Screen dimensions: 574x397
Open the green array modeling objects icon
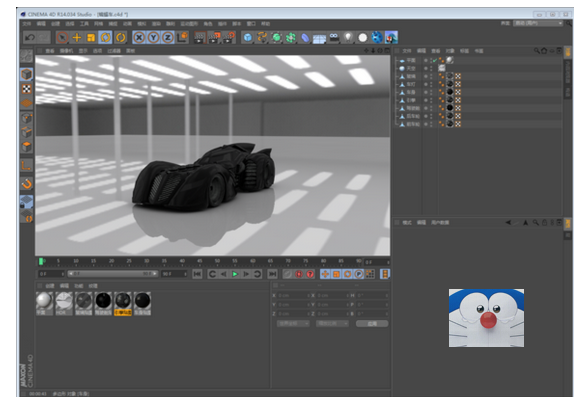(x=291, y=37)
